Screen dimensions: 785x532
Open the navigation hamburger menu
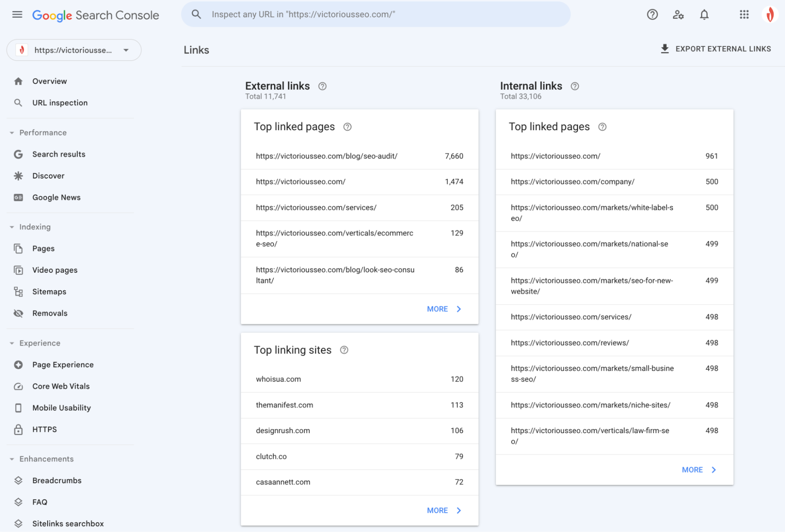tap(17, 15)
